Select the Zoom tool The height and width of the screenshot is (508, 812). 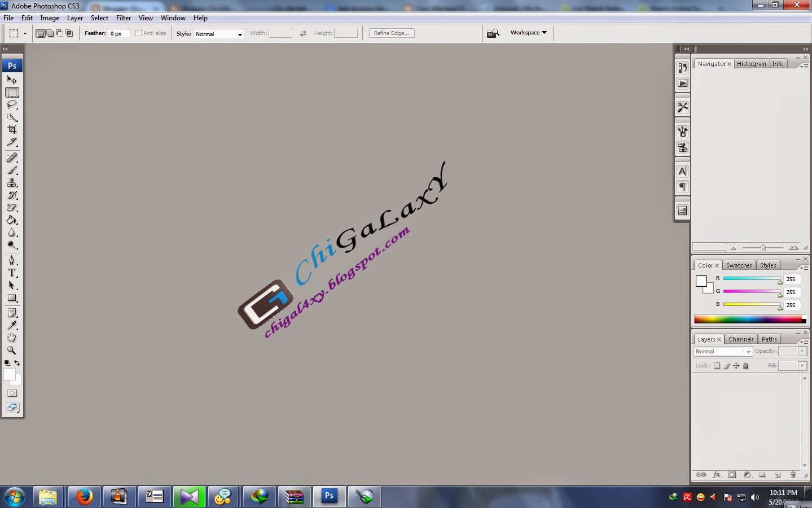tap(12, 350)
